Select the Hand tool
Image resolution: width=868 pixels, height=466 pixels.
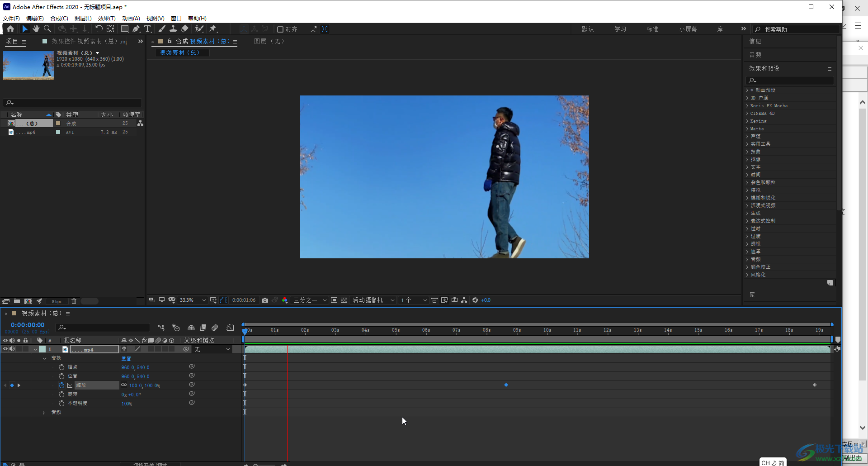point(36,29)
